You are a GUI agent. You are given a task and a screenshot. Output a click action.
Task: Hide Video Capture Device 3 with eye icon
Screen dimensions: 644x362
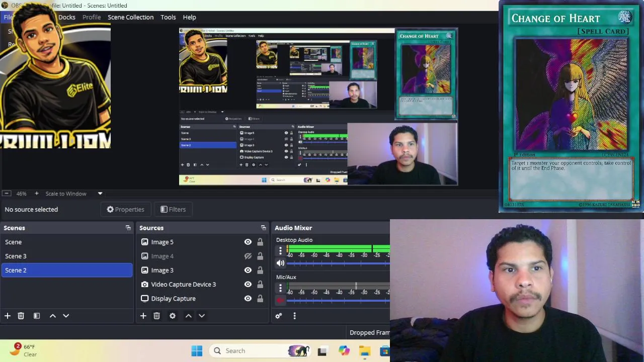coord(248,284)
